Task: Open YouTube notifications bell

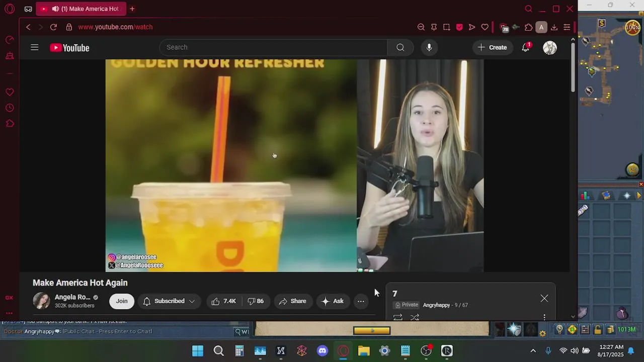Action: tap(526, 47)
